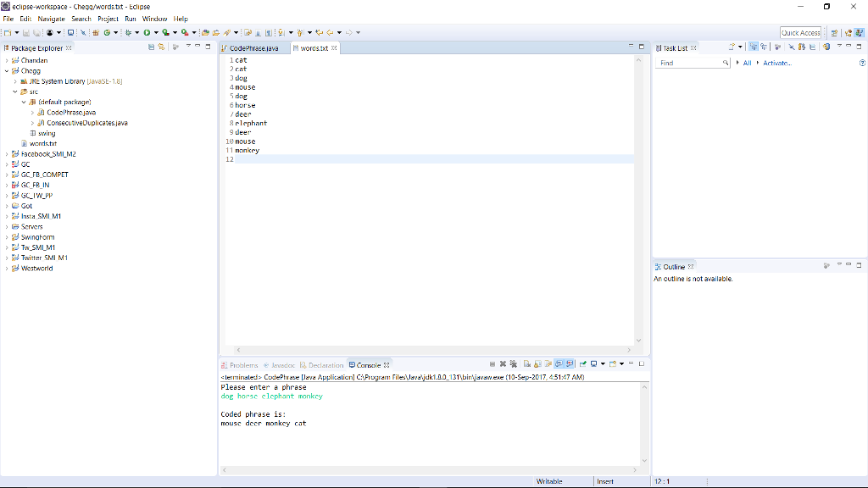Click Collapse All in Package Explorer
The width and height of the screenshot is (868, 488).
(151, 47)
